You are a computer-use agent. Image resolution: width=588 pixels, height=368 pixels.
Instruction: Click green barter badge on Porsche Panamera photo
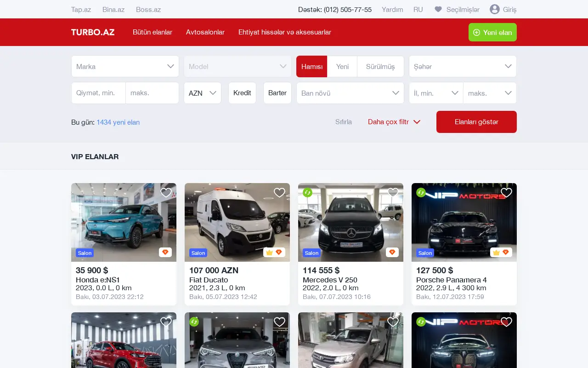[x=421, y=192]
